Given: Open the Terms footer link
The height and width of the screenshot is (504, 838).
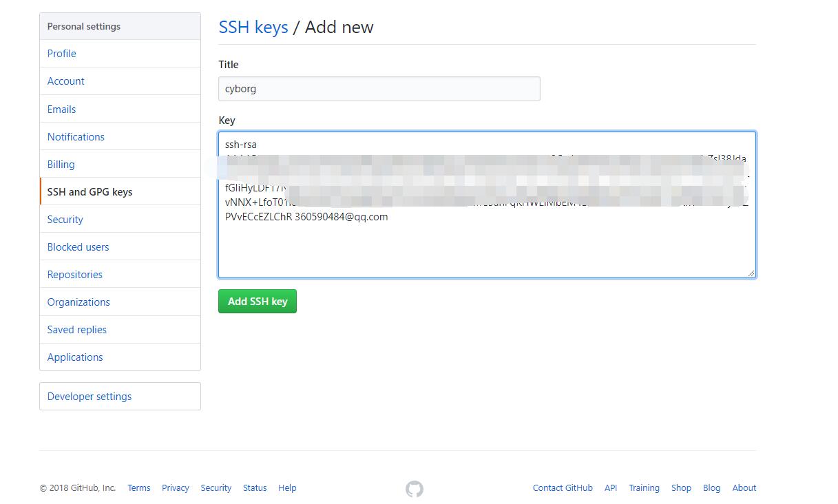Looking at the screenshot, I should [x=139, y=487].
